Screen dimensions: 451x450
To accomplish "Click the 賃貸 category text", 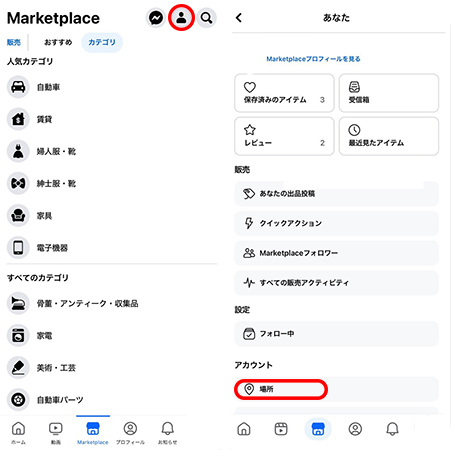I will [44, 119].
